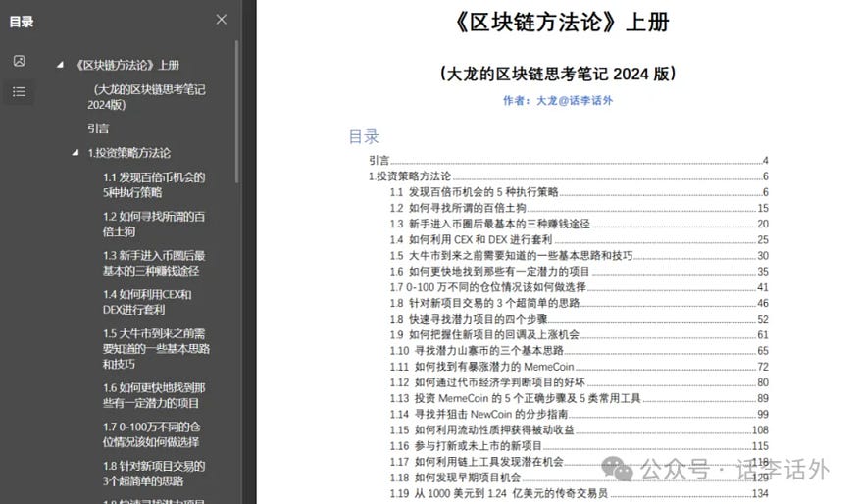Viewport: 858px width, 504px height.
Task: Select the outline list icon
Action: (x=20, y=91)
